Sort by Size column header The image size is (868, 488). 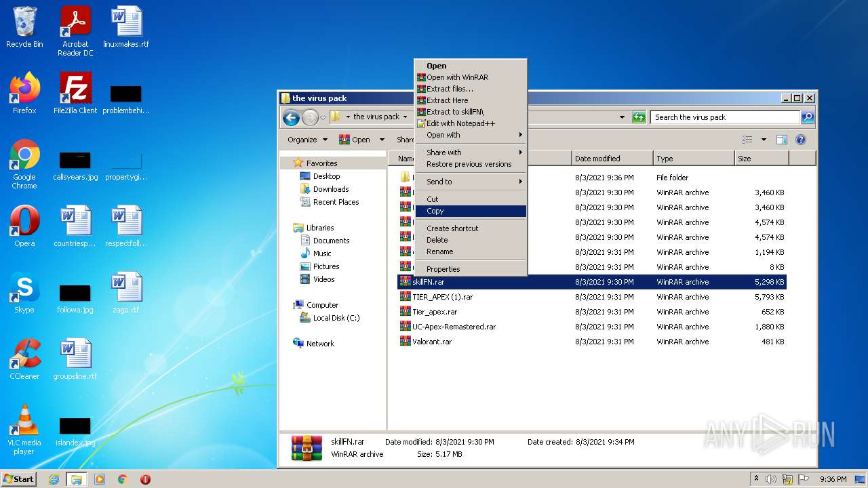tap(762, 159)
